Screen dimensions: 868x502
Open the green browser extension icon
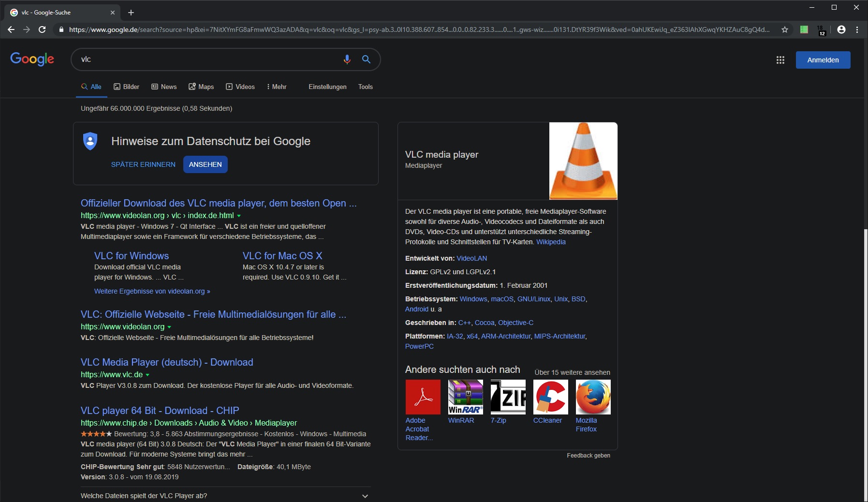(x=804, y=30)
